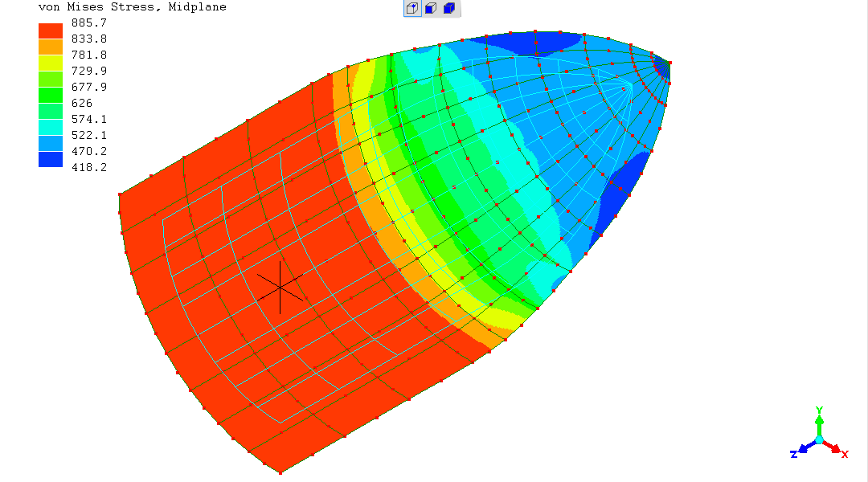Click the legend value 522.1
The height and width of the screenshot is (482, 868).
pos(89,135)
